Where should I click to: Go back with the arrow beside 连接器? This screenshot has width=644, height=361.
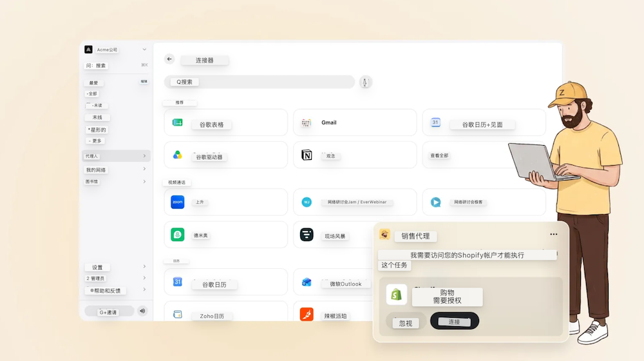pos(169,59)
